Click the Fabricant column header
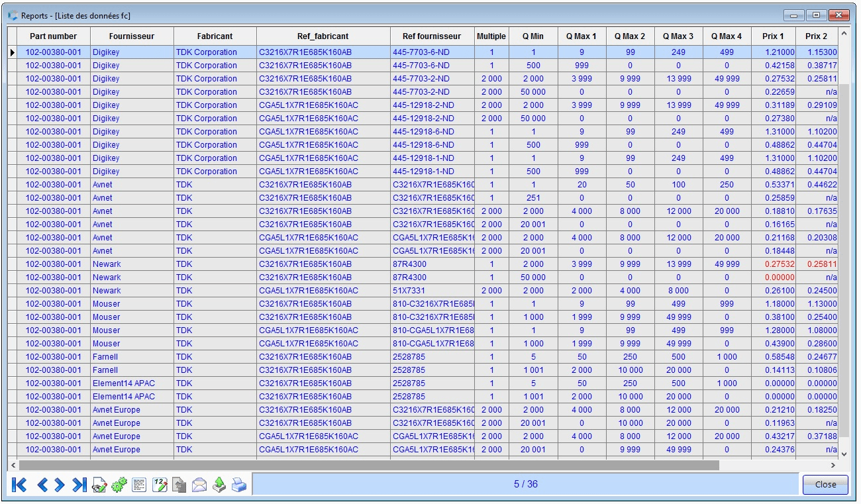The image size is (861, 504). click(x=215, y=36)
